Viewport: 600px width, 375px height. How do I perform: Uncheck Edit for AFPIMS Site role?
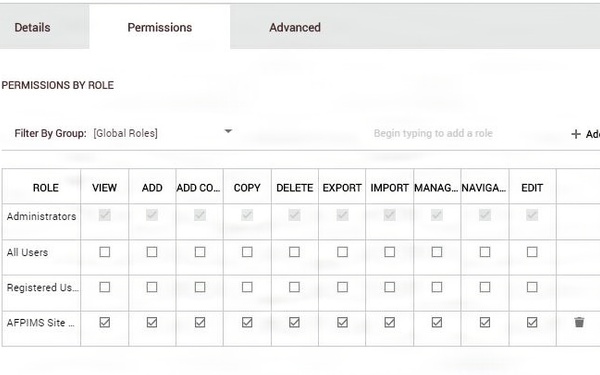(532, 322)
